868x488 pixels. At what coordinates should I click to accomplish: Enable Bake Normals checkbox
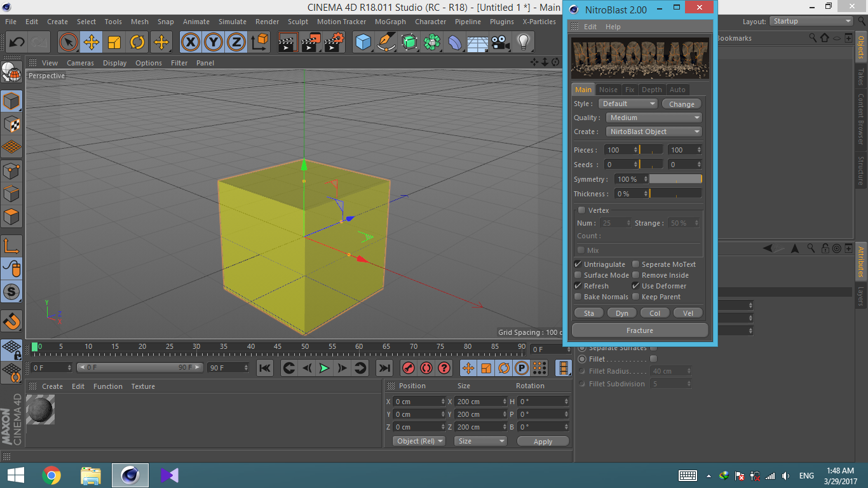click(578, 297)
